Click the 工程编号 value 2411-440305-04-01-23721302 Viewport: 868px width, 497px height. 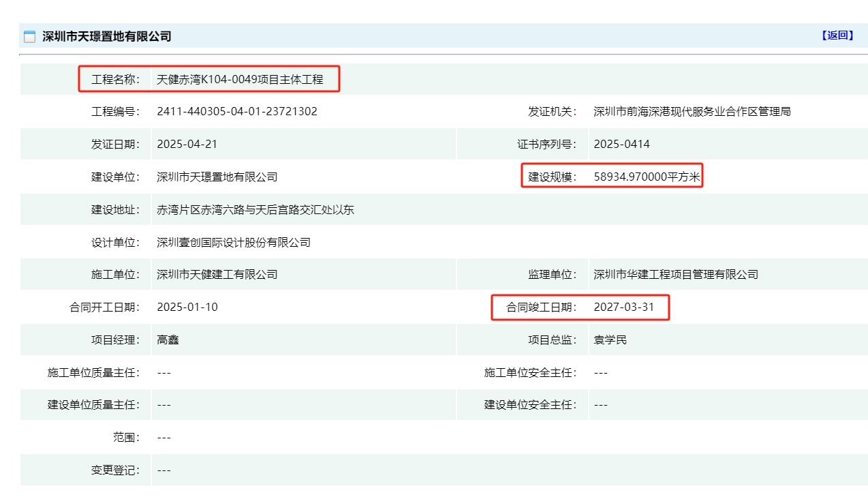coord(236,111)
